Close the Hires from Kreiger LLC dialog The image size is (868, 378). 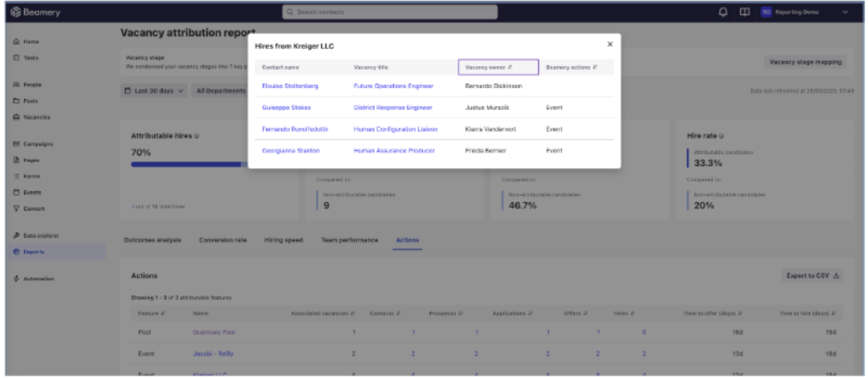609,45
